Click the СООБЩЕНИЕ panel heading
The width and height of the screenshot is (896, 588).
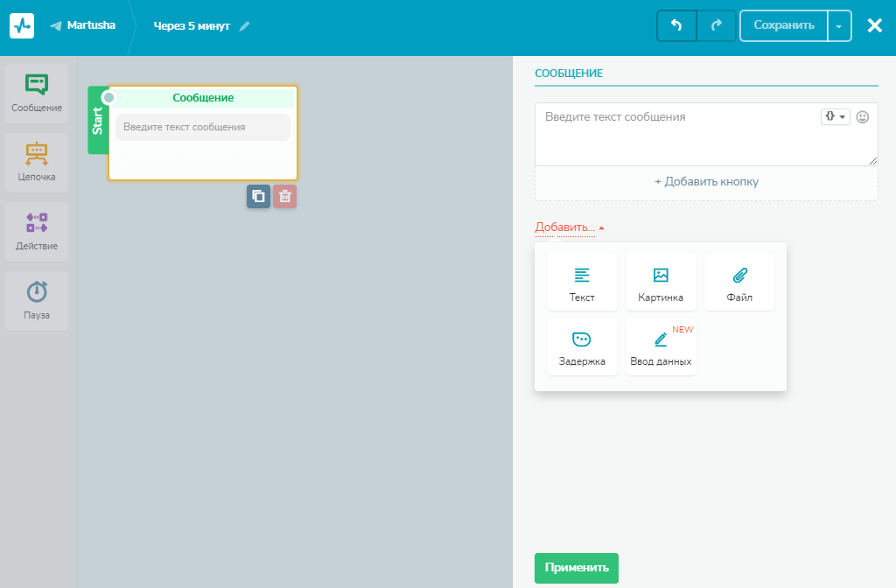pyautogui.click(x=569, y=73)
